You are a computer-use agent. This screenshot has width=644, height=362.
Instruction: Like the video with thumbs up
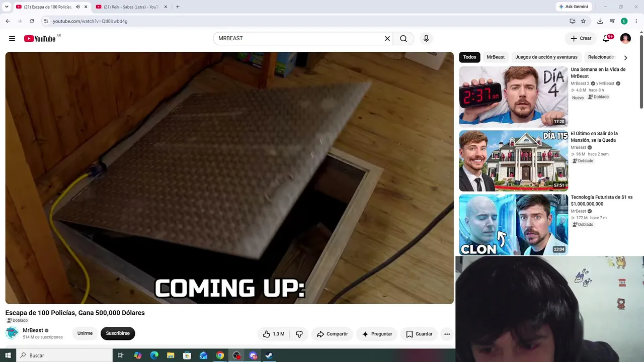(274, 334)
